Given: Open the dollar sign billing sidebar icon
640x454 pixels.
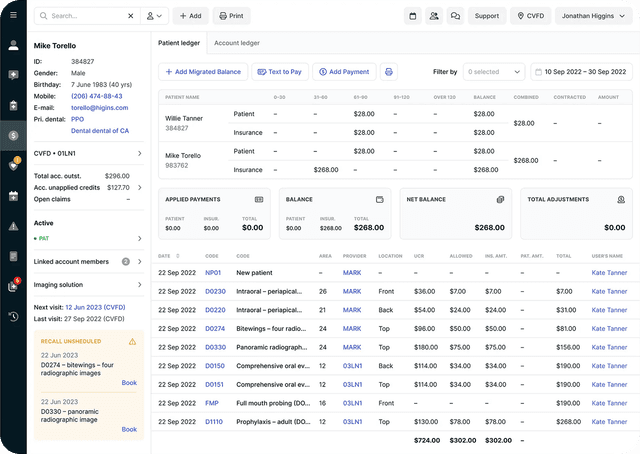Looking at the screenshot, I should click(13, 135).
